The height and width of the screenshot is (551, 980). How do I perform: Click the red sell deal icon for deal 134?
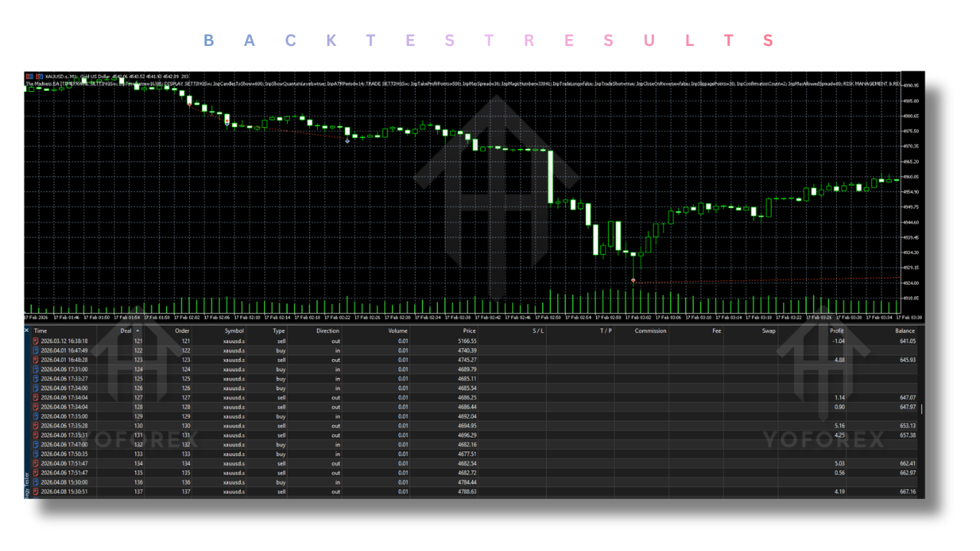35,464
